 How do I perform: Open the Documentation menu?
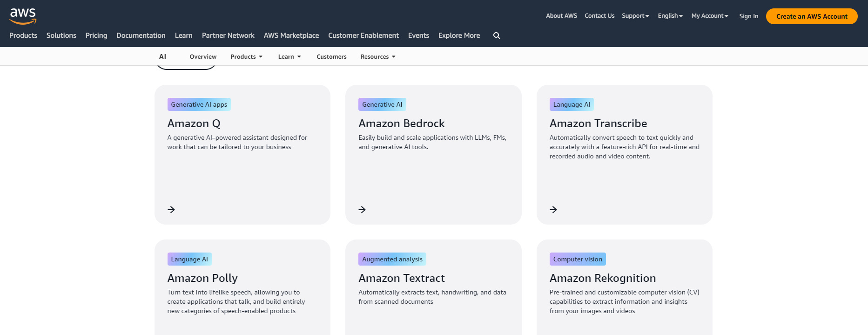[141, 35]
